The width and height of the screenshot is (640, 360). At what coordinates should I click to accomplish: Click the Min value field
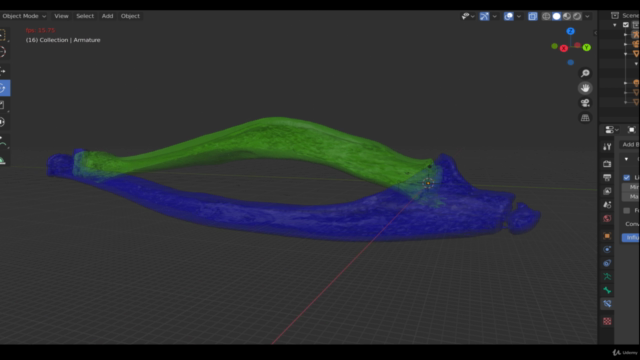(631, 187)
